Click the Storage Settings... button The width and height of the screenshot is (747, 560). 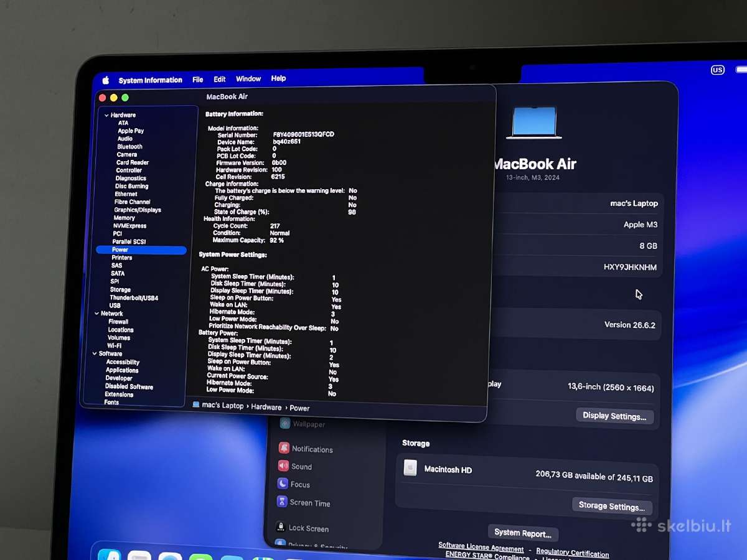612,506
